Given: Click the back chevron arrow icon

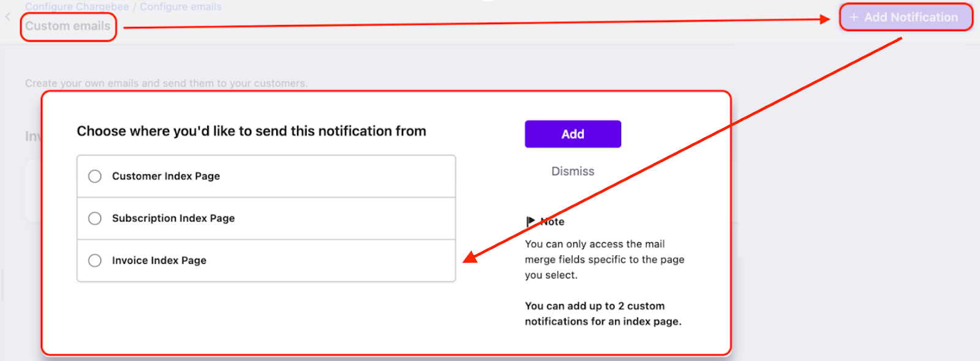Looking at the screenshot, I should click(x=8, y=17).
